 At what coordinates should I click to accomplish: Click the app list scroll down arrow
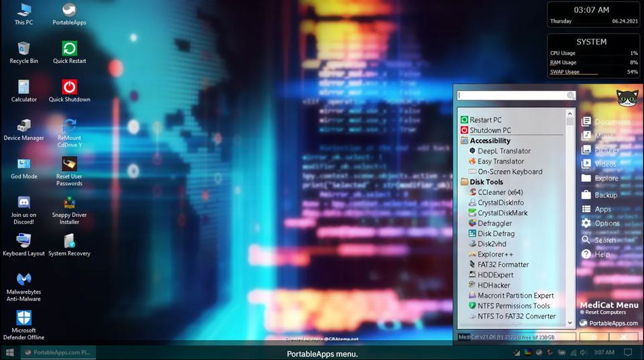[x=570, y=322]
